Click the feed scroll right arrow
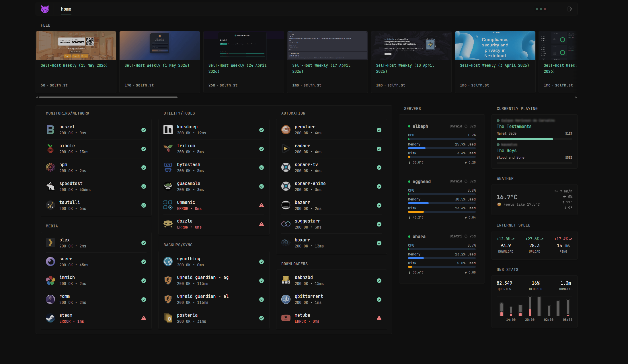Image resolution: width=628 pixels, height=364 pixels. click(x=576, y=97)
